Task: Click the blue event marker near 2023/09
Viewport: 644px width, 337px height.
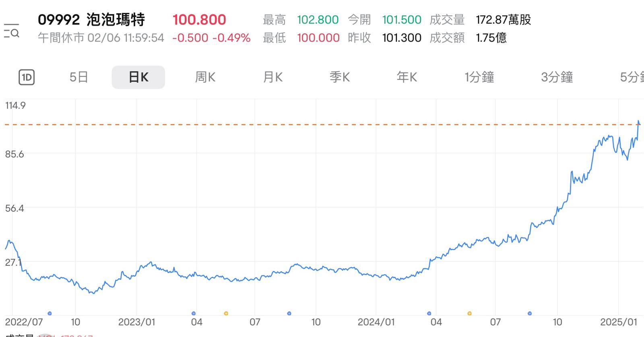Action: click(289, 313)
